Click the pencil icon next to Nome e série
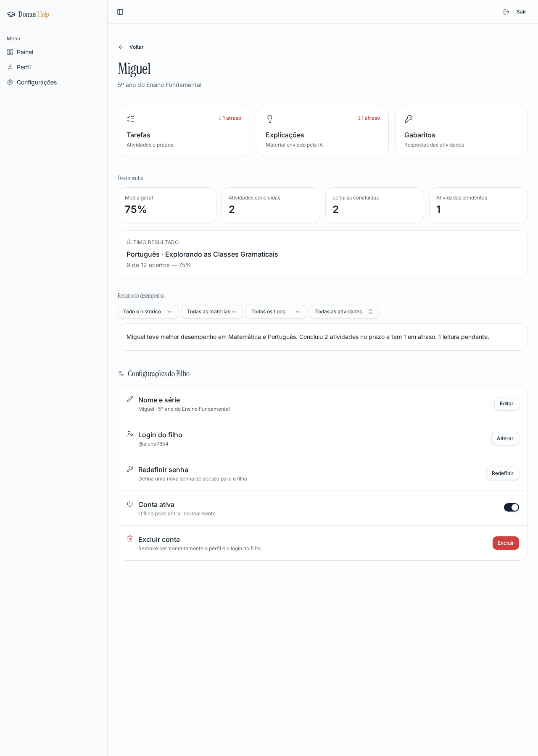The height and width of the screenshot is (756, 538). tap(130, 399)
